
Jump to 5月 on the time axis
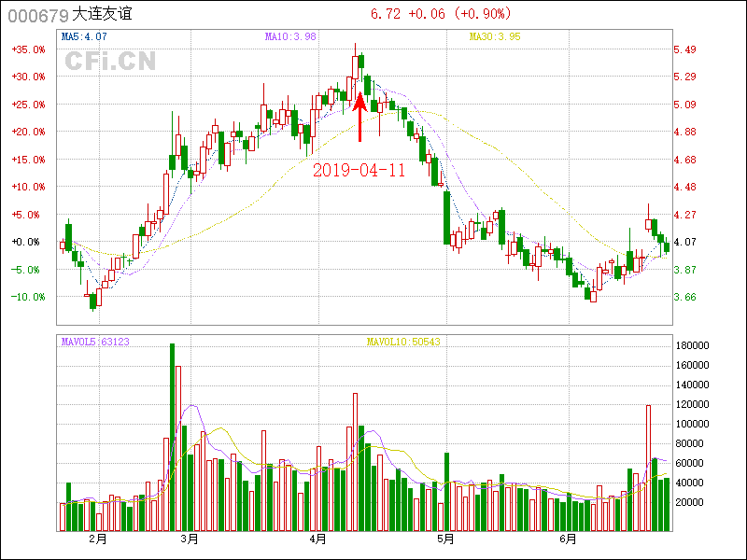point(445,539)
